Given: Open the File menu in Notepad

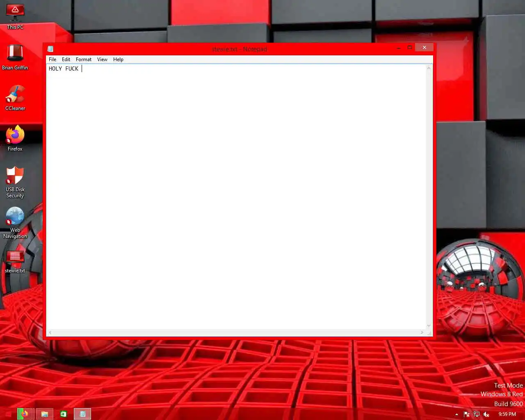Looking at the screenshot, I should (x=52, y=59).
